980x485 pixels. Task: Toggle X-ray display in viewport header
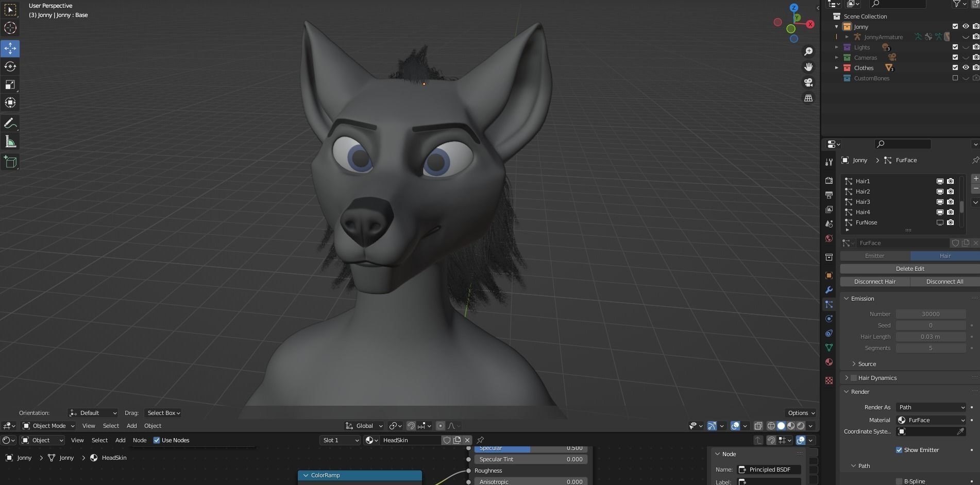tap(758, 426)
